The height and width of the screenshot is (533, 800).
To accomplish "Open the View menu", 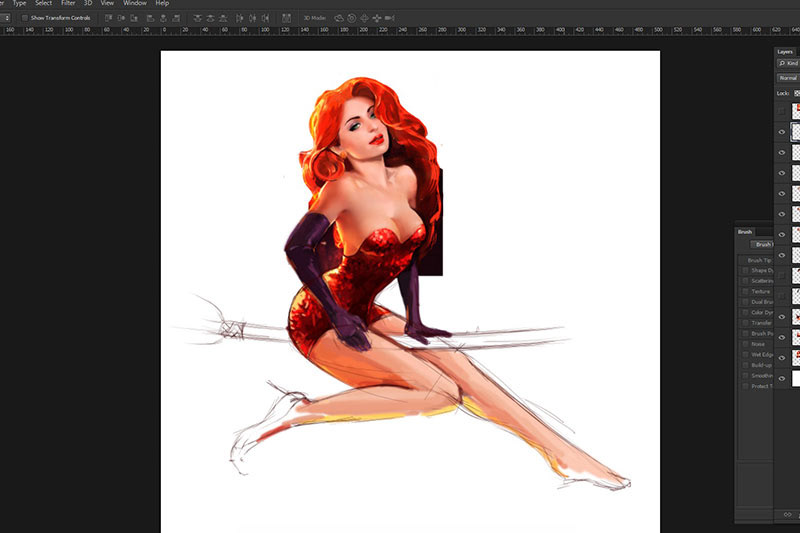I will tap(107, 3).
